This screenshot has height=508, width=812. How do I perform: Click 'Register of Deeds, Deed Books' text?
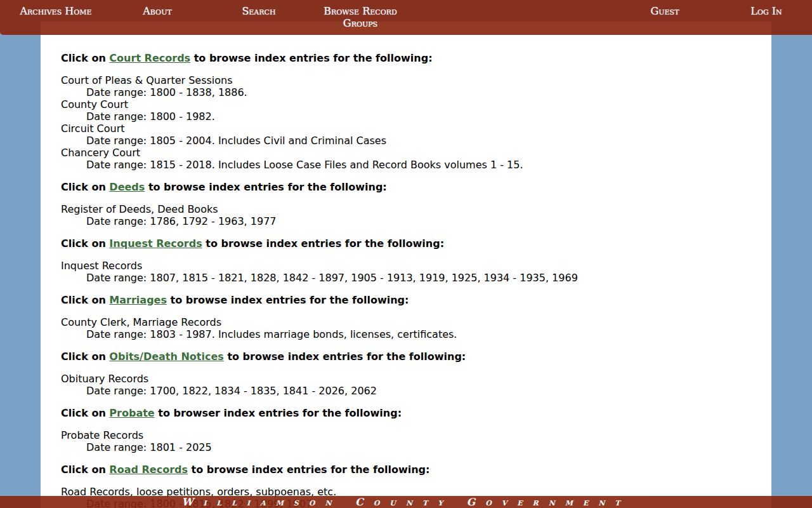pyautogui.click(x=140, y=209)
